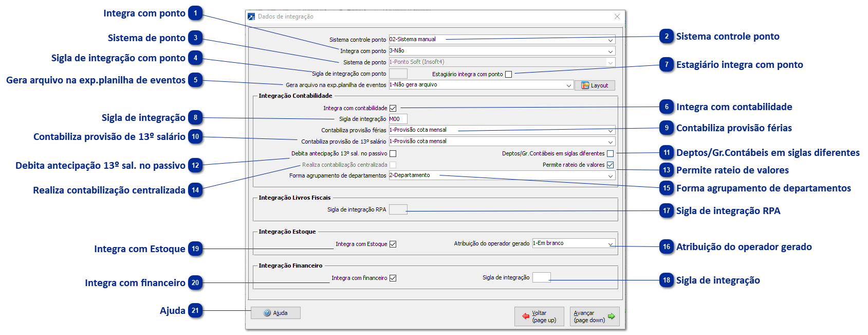Click numbered callout badge 21
This screenshot has width=868, height=335.
[195, 311]
